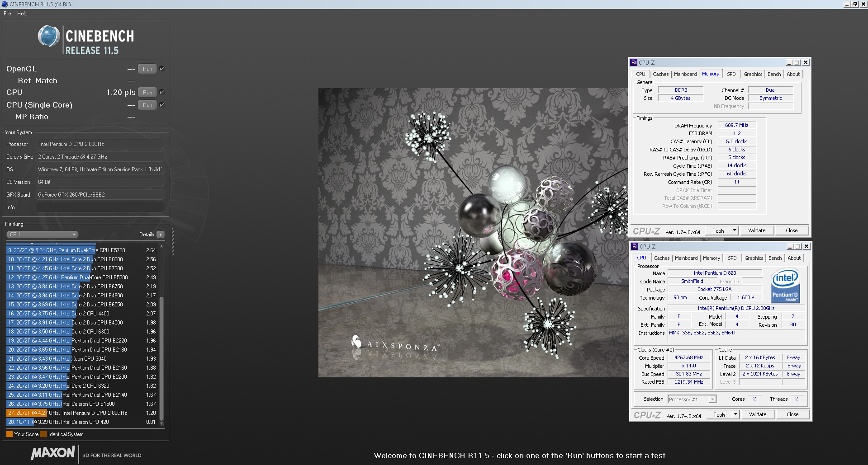The width and height of the screenshot is (868, 465).
Task: Click the Processor Intel Pentium D field
Action: [x=100, y=144]
